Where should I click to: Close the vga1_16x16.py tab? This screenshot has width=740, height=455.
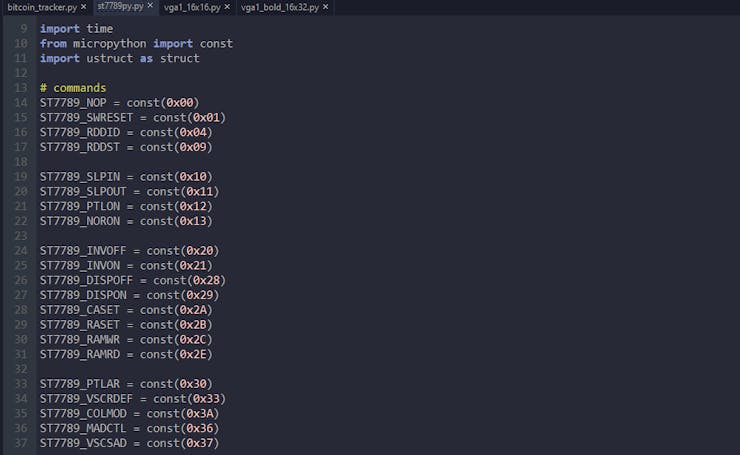(x=227, y=7)
